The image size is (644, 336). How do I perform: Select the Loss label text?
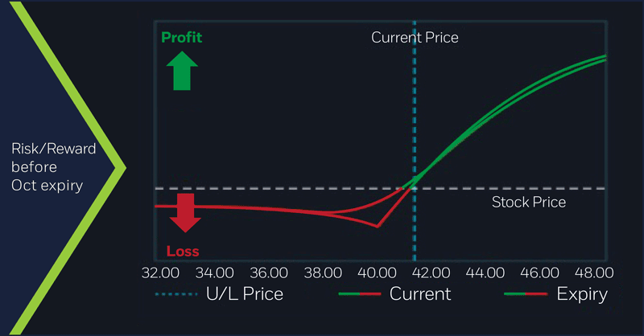182,251
